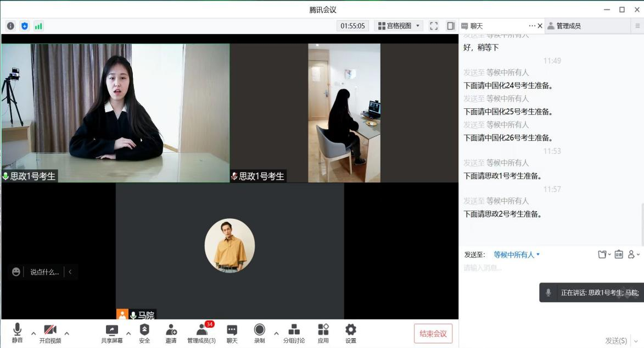Screen dimensions: 644x348
Task: Start recording with 录制 icon
Action: [260, 333]
